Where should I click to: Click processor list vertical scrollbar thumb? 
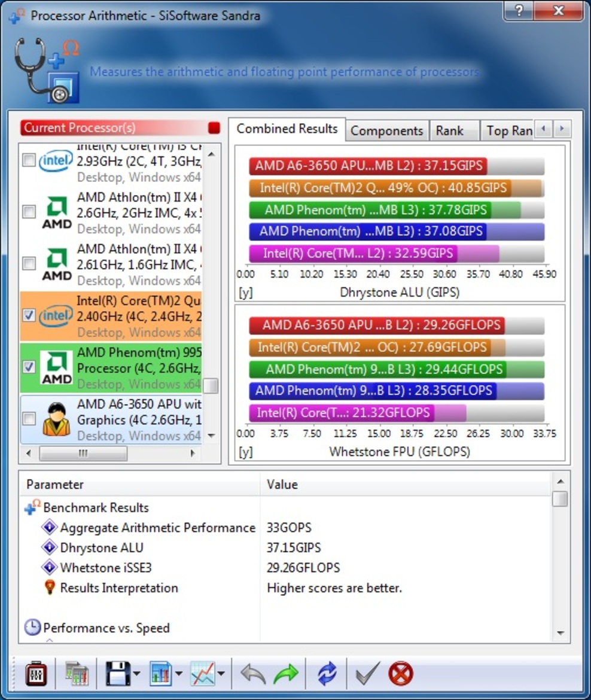(211, 386)
